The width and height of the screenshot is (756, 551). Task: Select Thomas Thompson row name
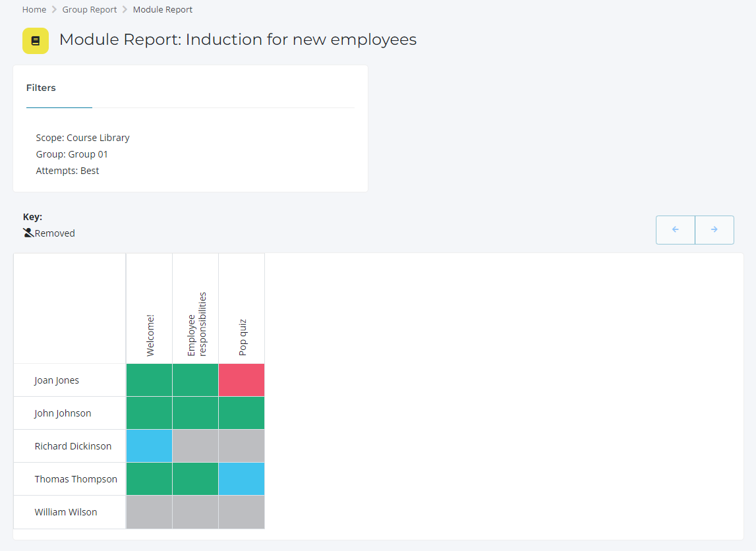click(76, 479)
